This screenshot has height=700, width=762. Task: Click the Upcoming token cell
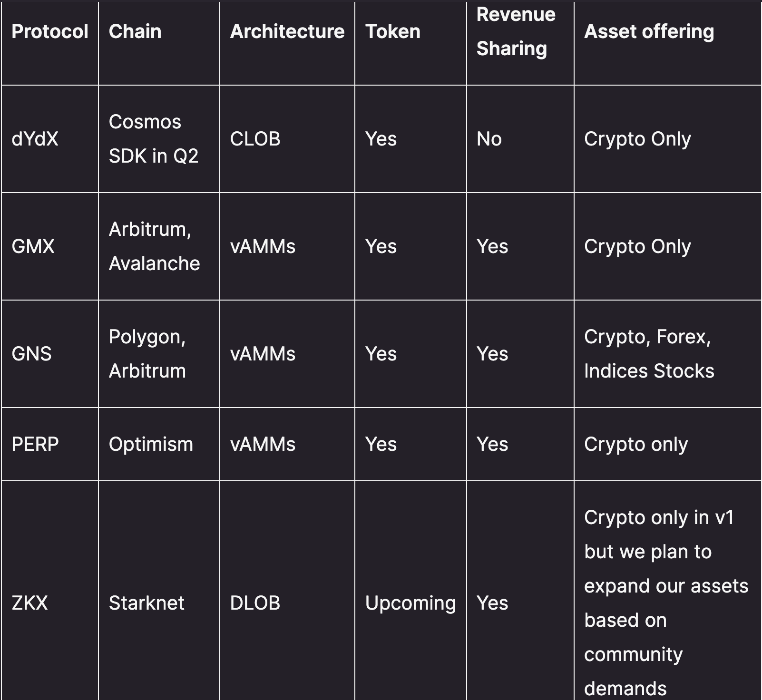click(x=411, y=603)
